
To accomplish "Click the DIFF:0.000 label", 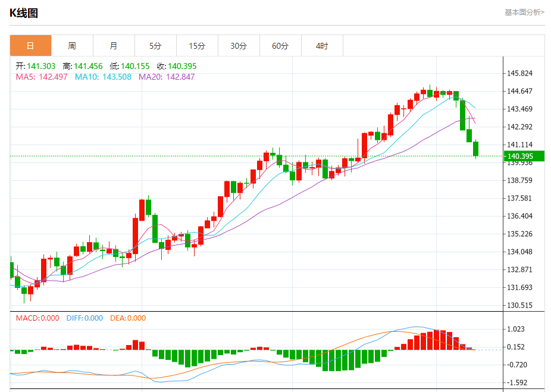I will (84, 318).
